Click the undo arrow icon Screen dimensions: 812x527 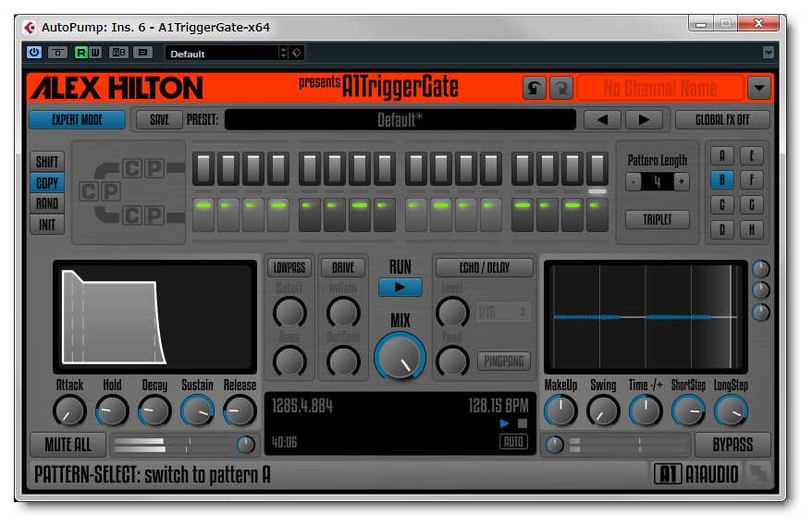pyautogui.click(x=535, y=88)
